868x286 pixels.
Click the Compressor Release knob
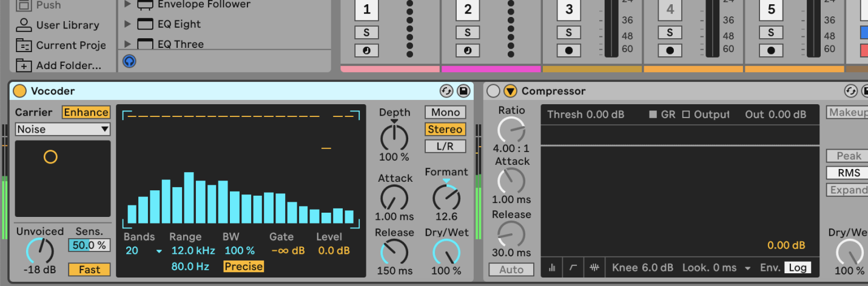511,234
